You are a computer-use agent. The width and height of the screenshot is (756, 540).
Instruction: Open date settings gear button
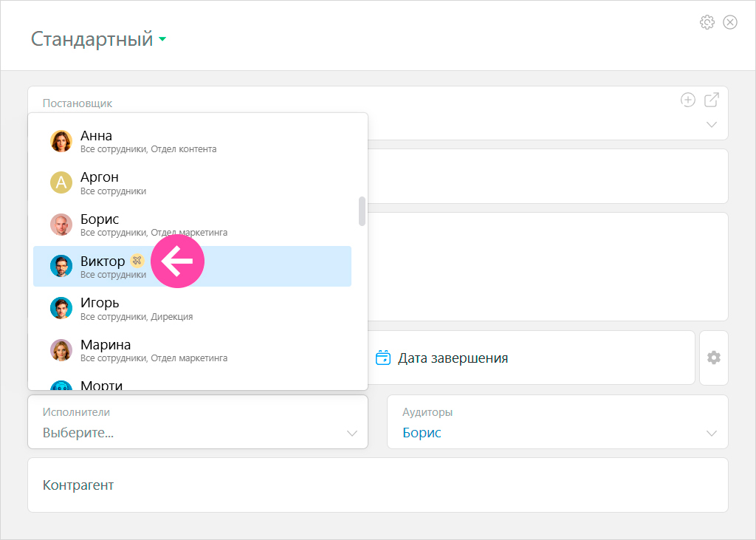click(714, 358)
